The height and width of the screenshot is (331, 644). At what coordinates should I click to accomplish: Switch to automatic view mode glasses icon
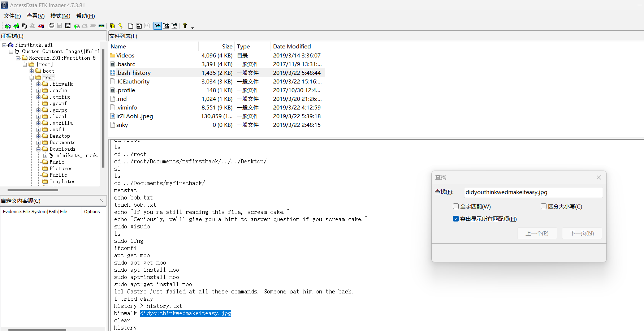[x=157, y=26]
